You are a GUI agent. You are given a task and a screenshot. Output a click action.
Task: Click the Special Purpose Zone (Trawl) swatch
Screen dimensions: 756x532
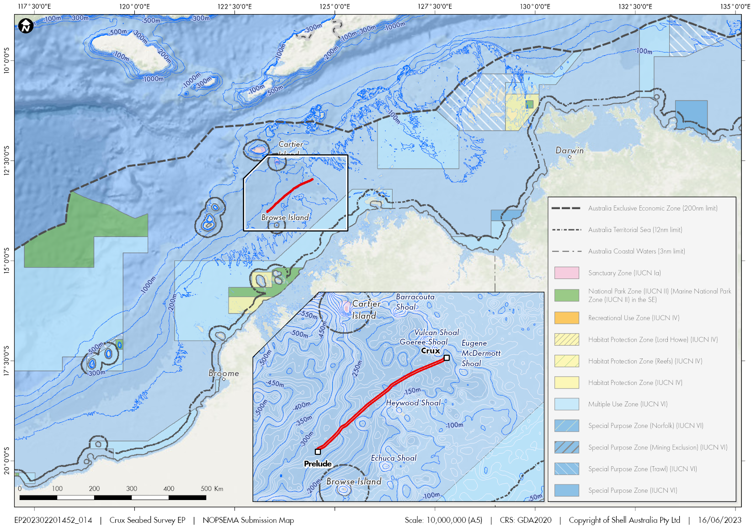(566, 469)
